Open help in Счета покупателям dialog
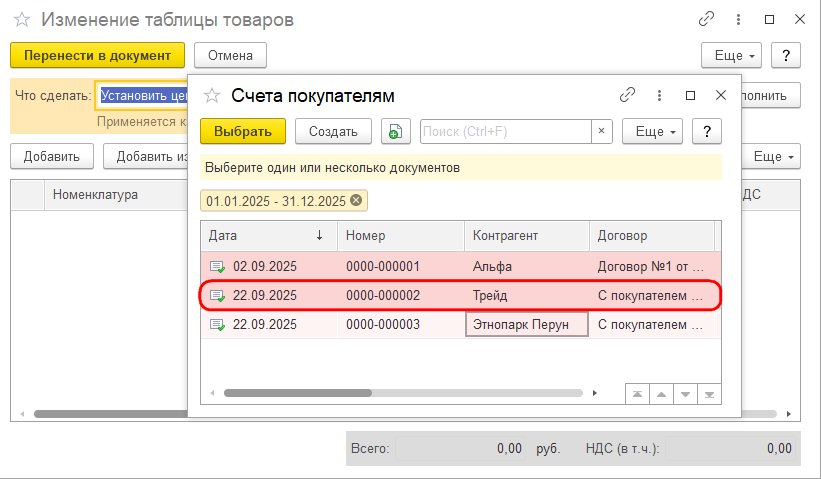The width and height of the screenshot is (821, 479). 707,131
